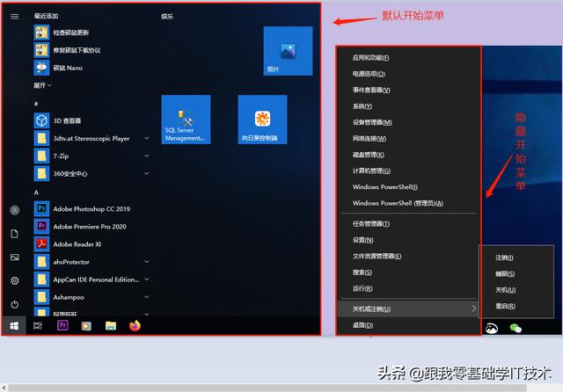Expand AppCan IDE Personal Edition folder
563x392 pixels.
147,279
